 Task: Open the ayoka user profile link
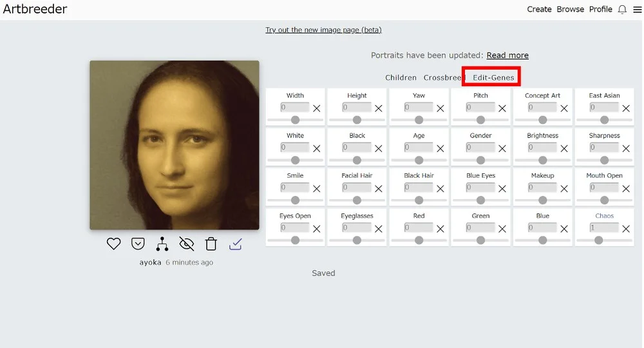(150, 262)
